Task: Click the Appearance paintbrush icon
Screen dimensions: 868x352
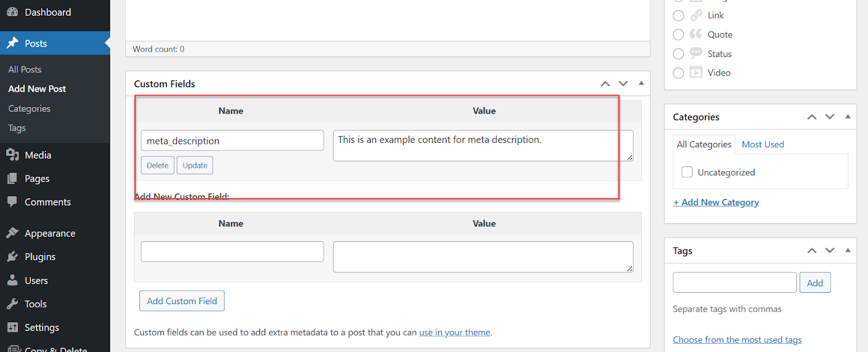Action: pos(12,233)
